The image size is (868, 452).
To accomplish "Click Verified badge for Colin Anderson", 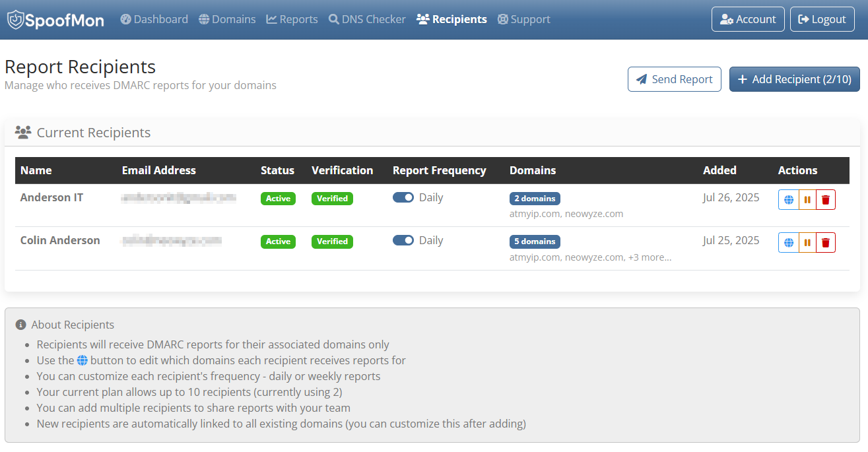I will coord(332,242).
